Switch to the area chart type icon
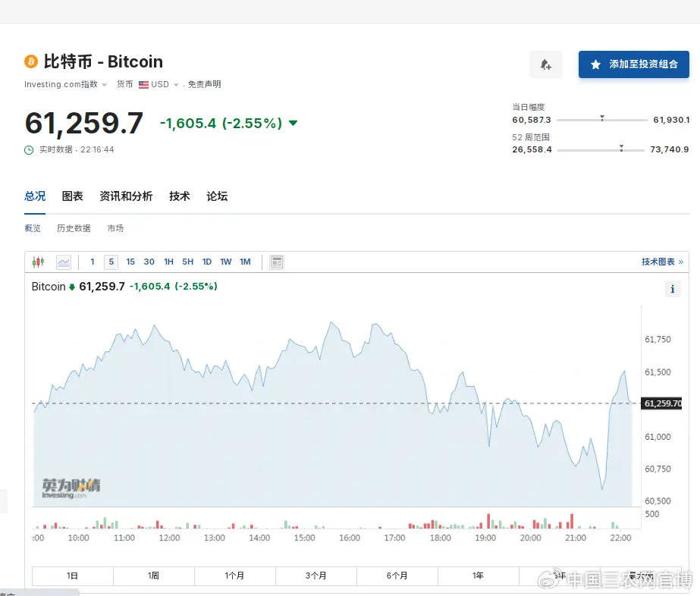 [x=63, y=262]
